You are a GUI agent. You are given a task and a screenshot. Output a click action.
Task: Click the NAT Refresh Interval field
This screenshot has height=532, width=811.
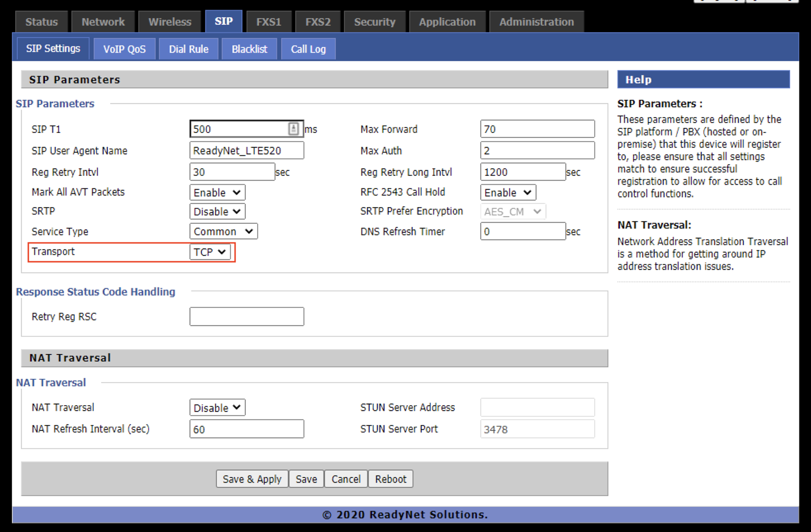246,429
